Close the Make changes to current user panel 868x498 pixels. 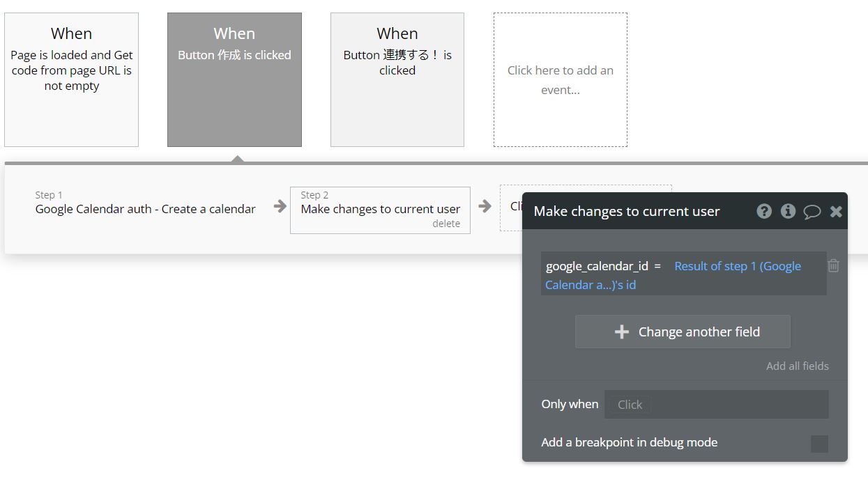(836, 212)
